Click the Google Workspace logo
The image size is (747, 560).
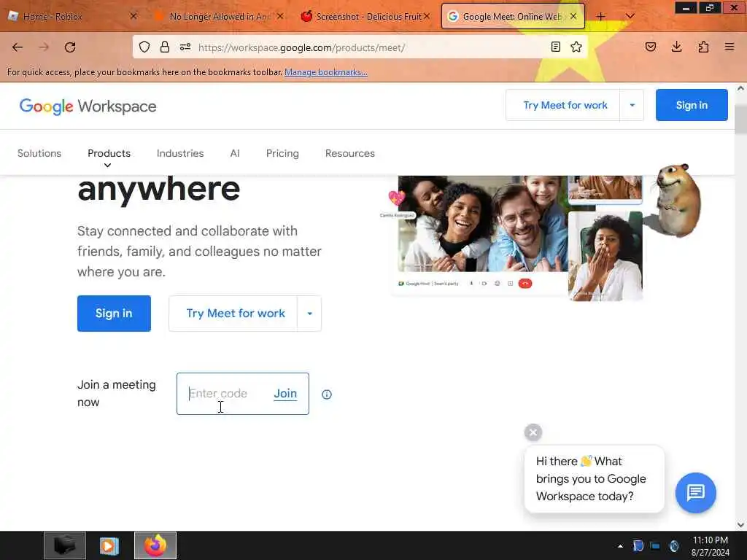88,106
